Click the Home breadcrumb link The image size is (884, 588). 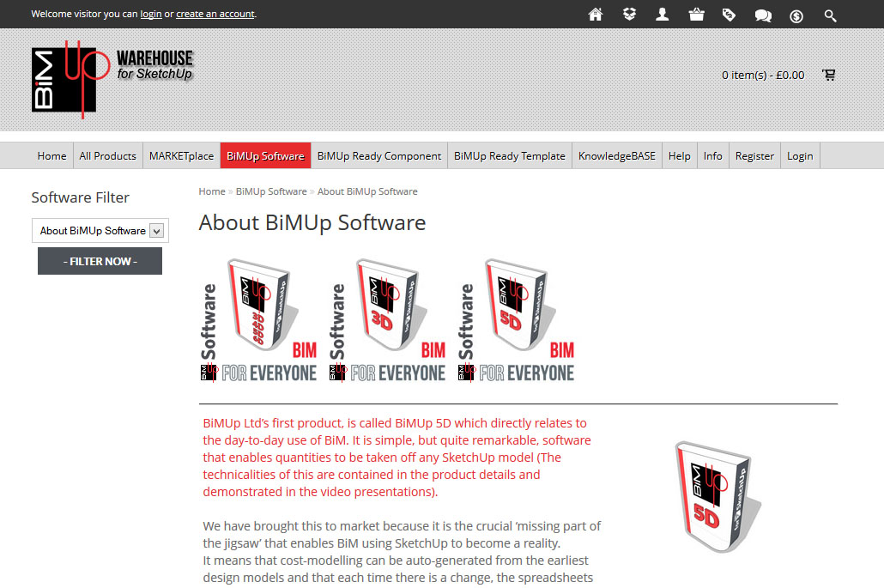click(x=212, y=191)
